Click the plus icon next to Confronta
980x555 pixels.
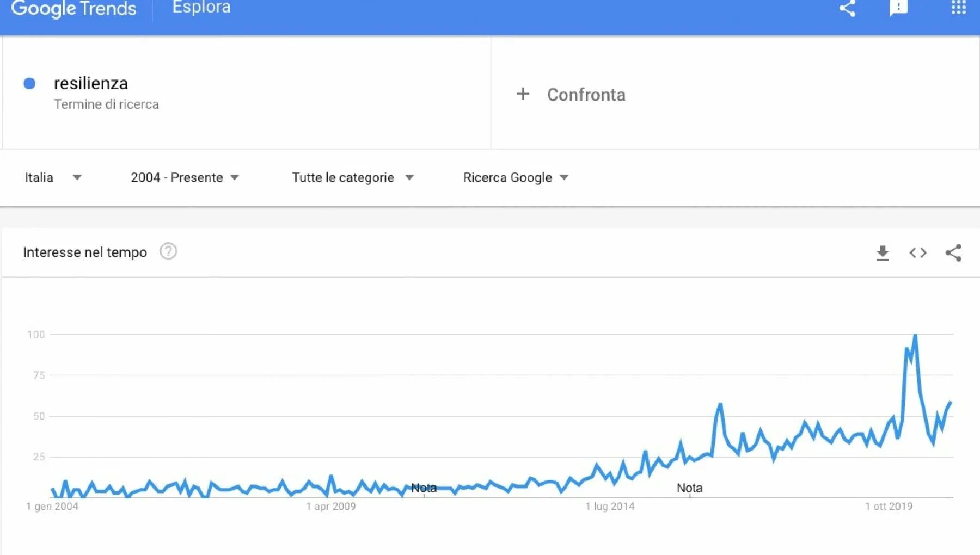pos(523,94)
